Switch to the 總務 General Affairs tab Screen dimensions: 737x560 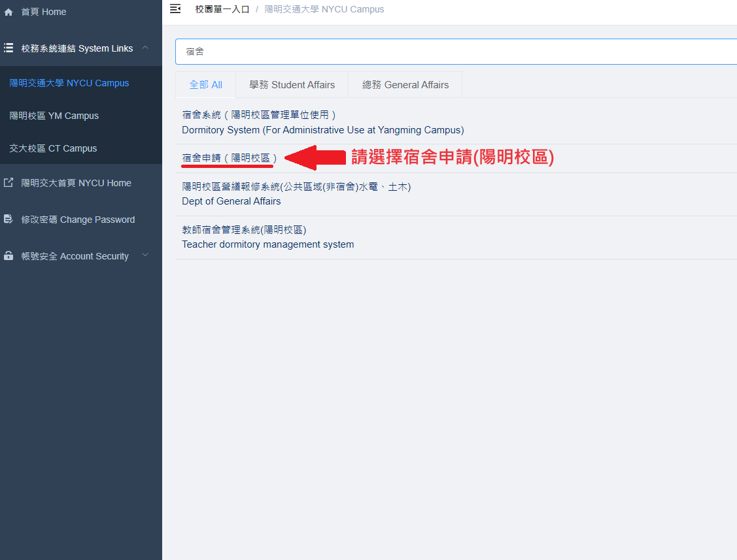[x=405, y=85]
